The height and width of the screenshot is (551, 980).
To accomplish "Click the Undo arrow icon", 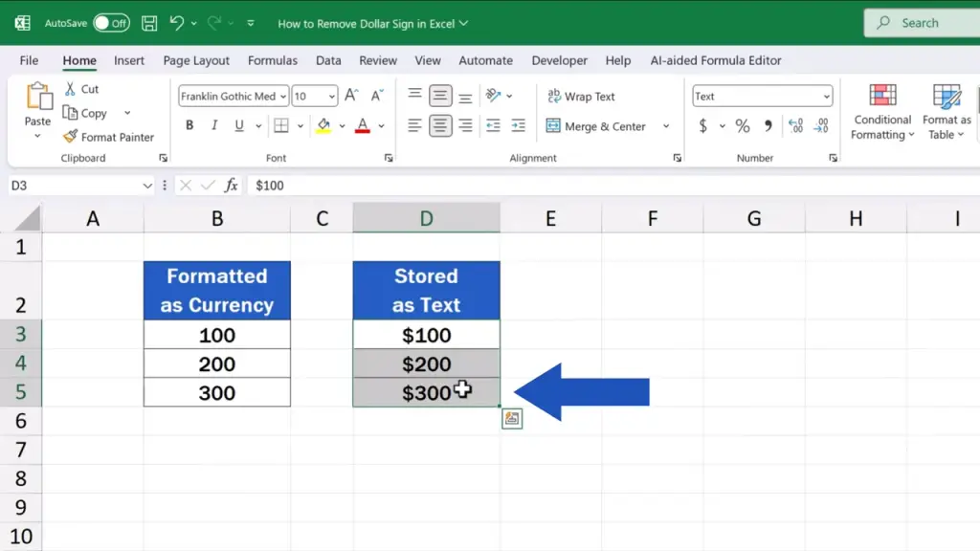I will pyautogui.click(x=176, y=23).
